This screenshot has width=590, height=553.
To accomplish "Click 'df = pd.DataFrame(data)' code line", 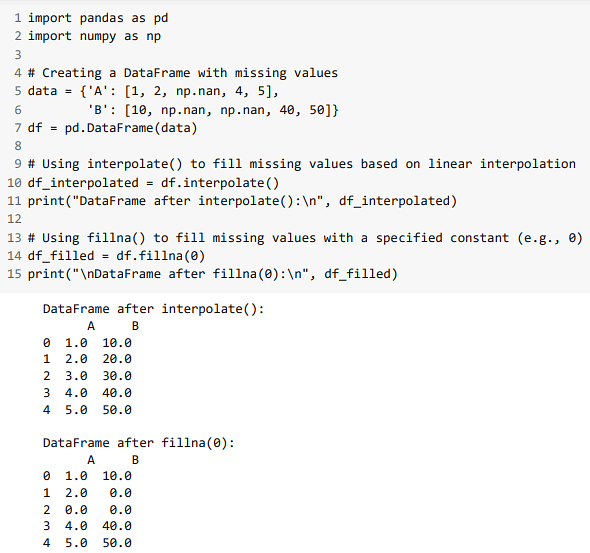I will click(x=112, y=128).
